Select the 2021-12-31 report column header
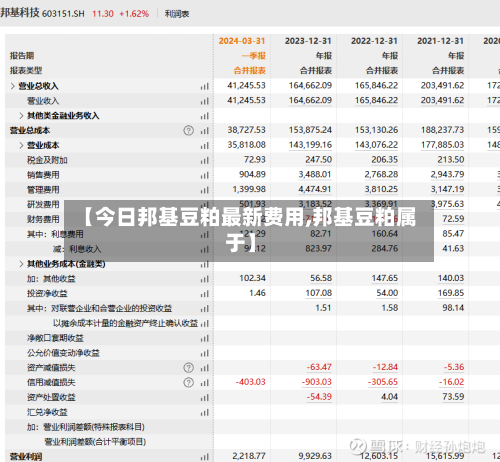The height and width of the screenshot is (462, 500). [x=440, y=41]
